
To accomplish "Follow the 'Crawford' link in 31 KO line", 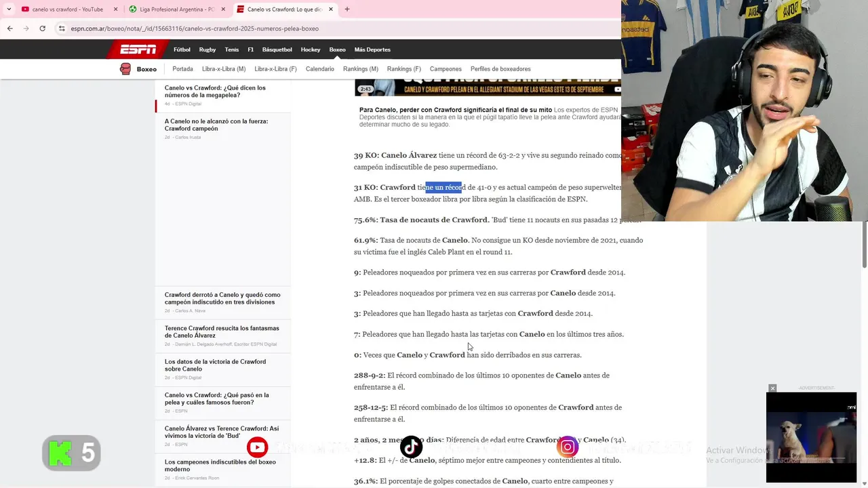I will [397, 187].
